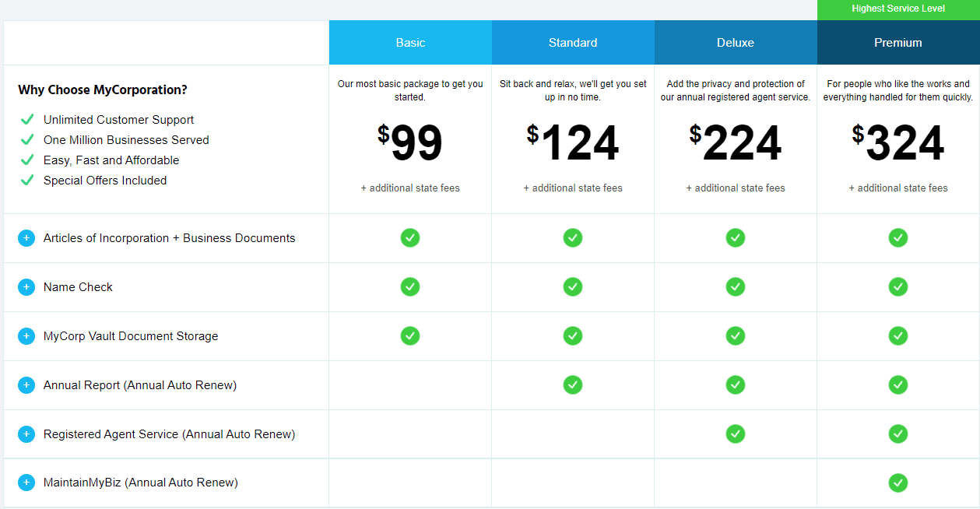980x509 pixels.
Task: Click the Articles of Incorporation checkmark under Basic
Action: pyautogui.click(x=410, y=237)
